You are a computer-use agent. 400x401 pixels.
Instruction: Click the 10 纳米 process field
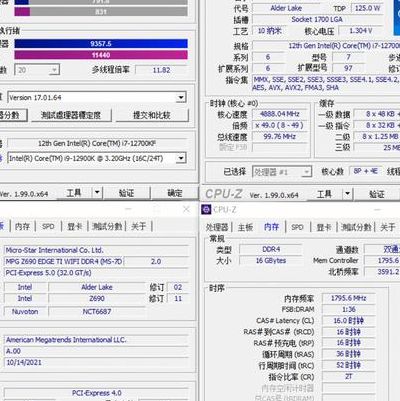coord(270,31)
